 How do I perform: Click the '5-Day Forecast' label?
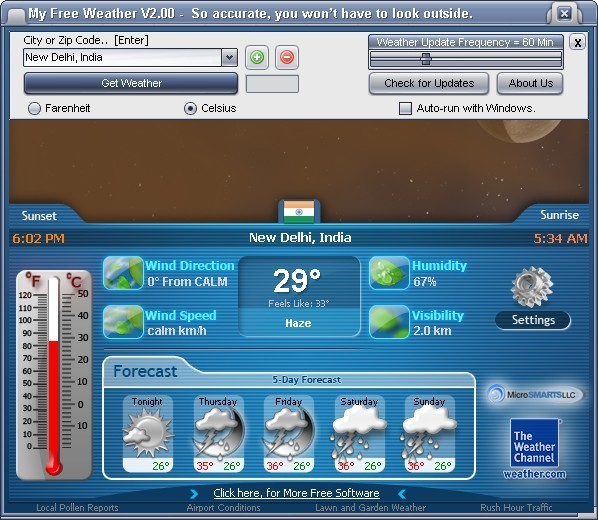click(307, 380)
